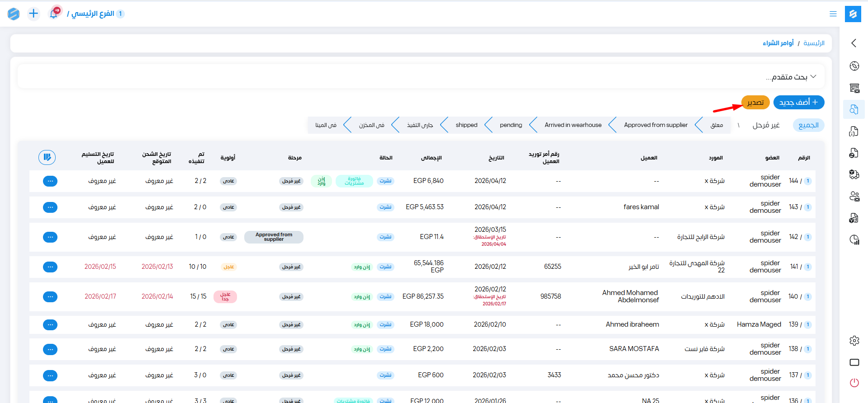Click the column visibility icon in table header
Viewport: 868px width, 403px height.
[x=47, y=157]
